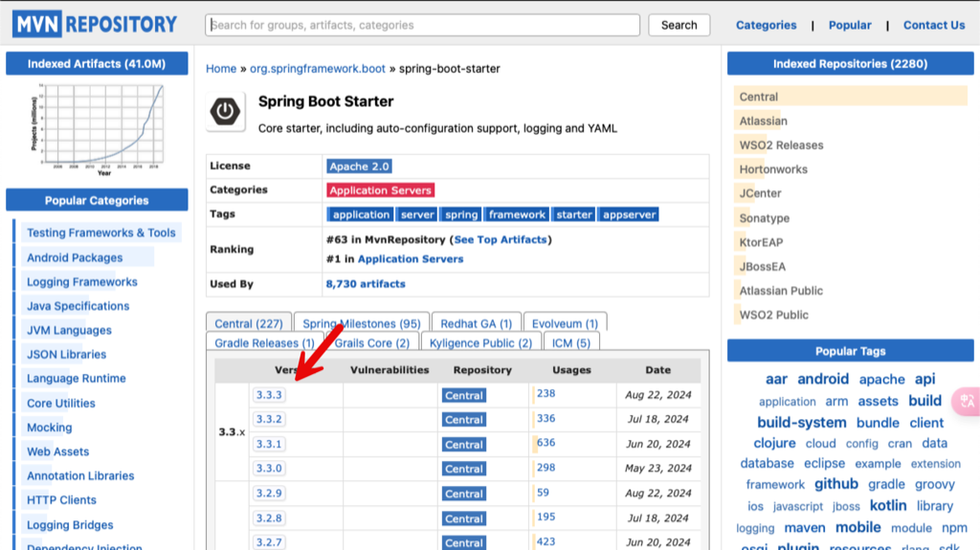980x550 pixels.
Task: Select Testing Frameworks & Tools category
Action: pyautogui.click(x=101, y=232)
